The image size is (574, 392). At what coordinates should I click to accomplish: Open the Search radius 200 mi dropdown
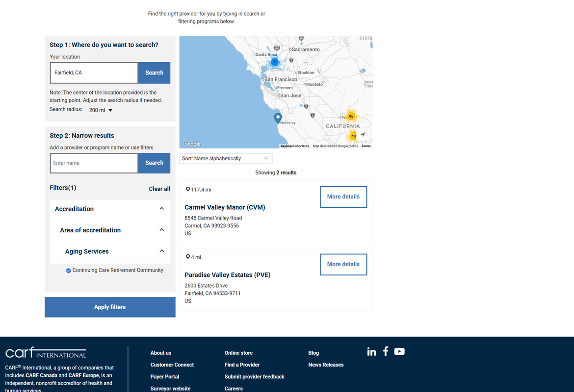point(101,110)
